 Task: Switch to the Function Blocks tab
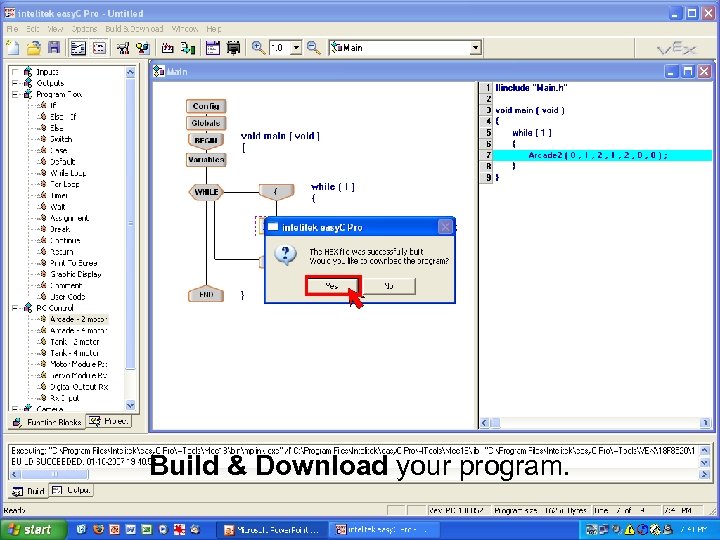point(47,422)
